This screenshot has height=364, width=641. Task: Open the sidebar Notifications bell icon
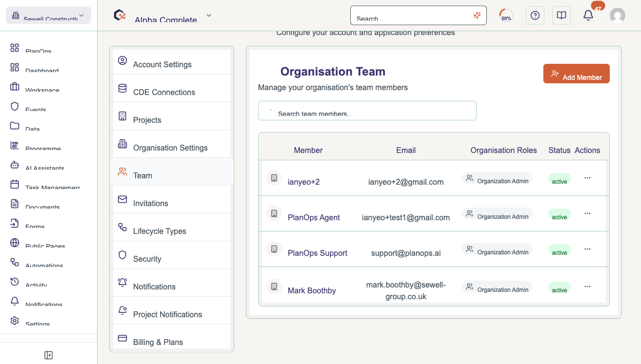[15, 301]
